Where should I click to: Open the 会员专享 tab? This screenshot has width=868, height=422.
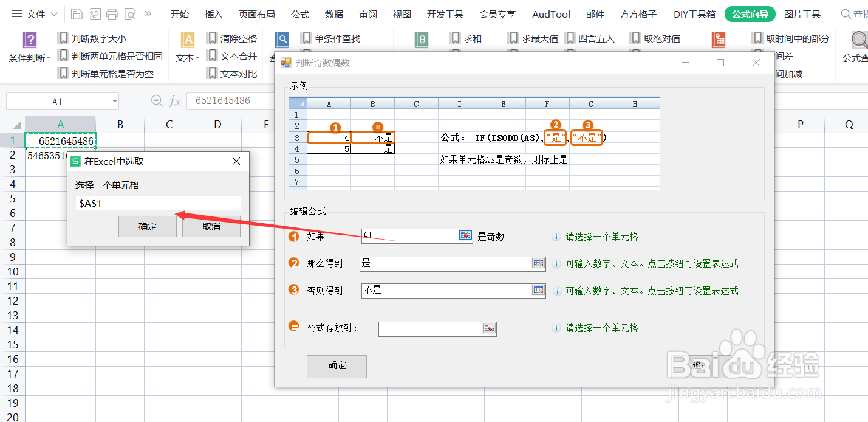pos(497,14)
